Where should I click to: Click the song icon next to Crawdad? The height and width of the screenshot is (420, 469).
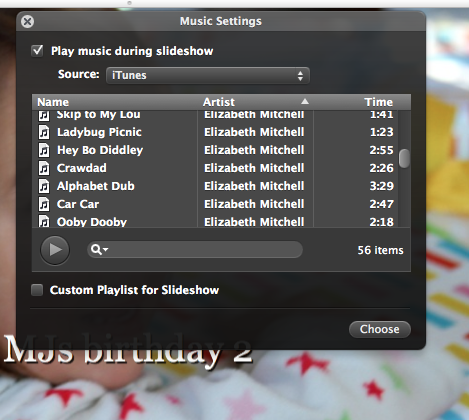point(44,168)
